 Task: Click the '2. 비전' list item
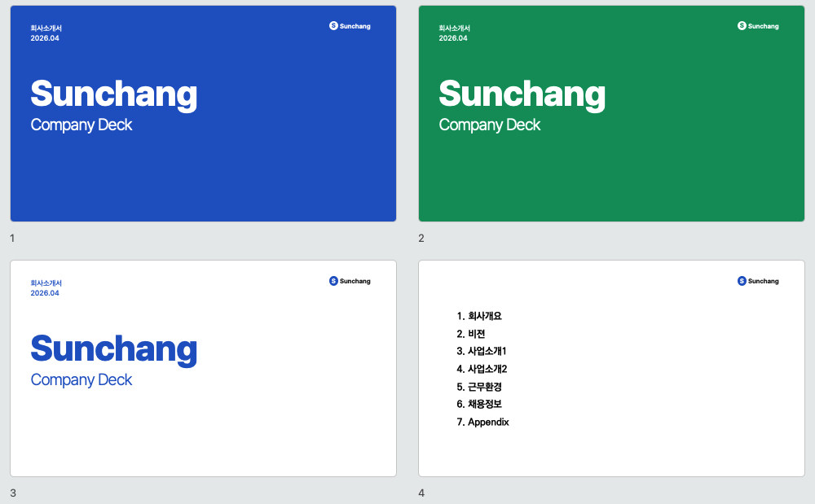(x=471, y=334)
